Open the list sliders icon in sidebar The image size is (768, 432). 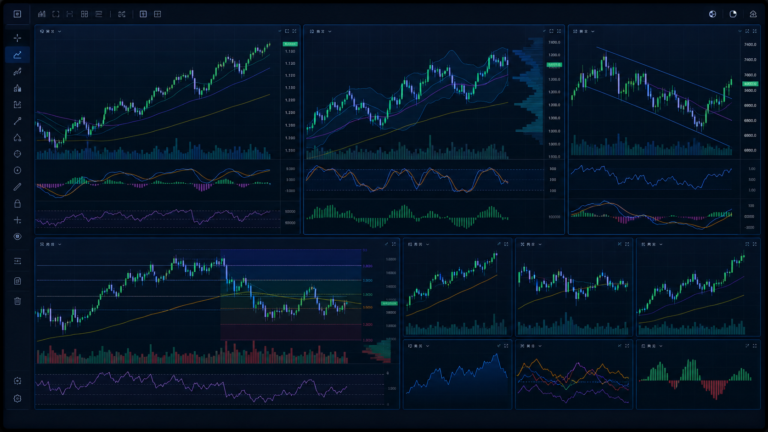18,261
